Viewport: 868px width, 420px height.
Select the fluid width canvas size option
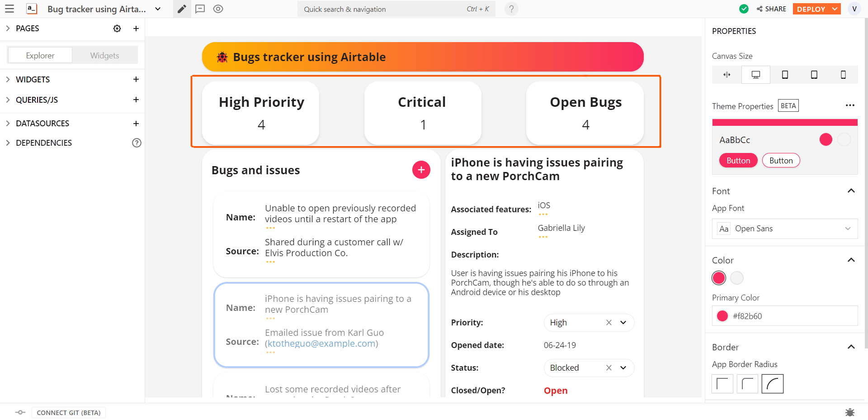(726, 75)
